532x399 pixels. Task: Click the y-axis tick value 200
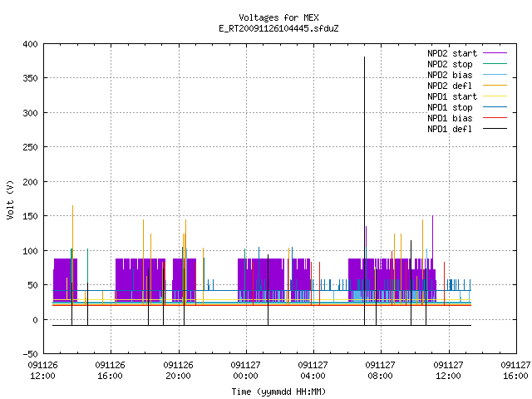coord(30,182)
